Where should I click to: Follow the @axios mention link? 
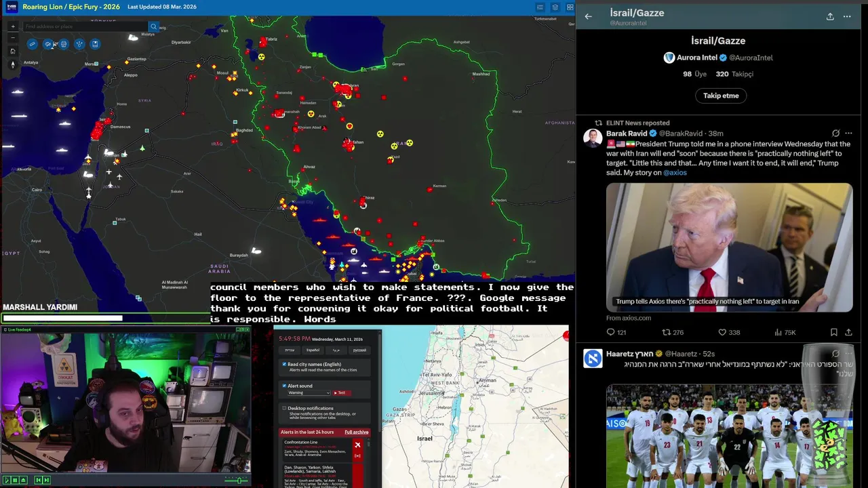tap(675, 172)
